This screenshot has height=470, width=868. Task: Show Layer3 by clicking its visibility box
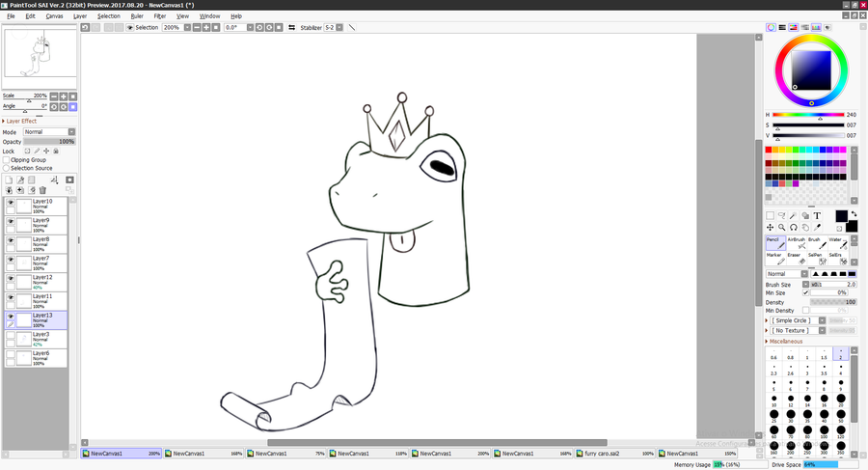pos(11,336)
